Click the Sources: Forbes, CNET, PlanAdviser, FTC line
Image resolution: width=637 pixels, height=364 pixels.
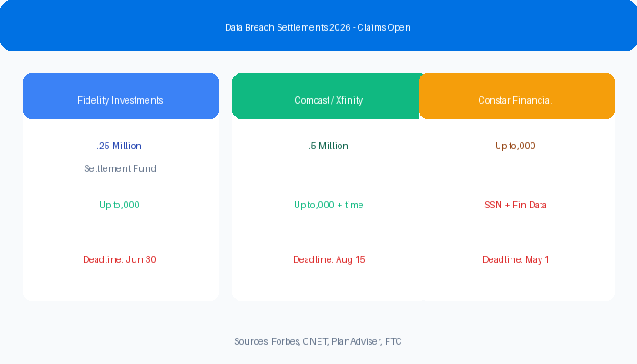click(318, 341)
